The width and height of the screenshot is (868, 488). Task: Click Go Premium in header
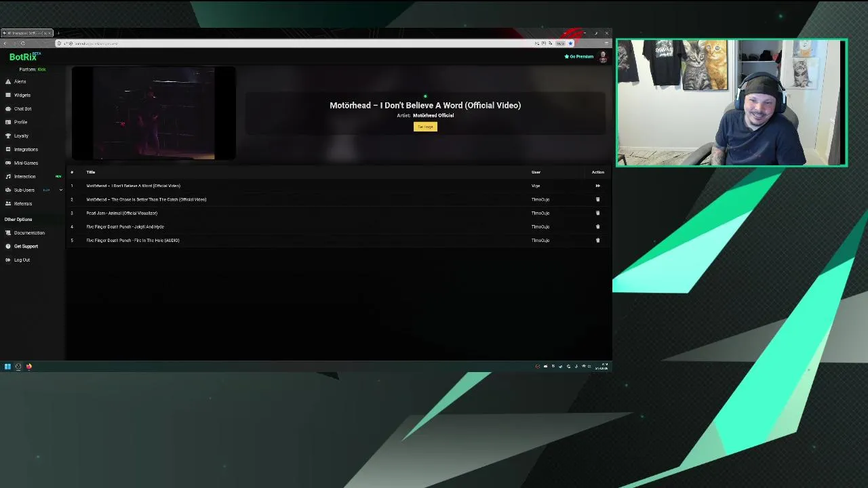pyautogui.click(x=579, y=56)
